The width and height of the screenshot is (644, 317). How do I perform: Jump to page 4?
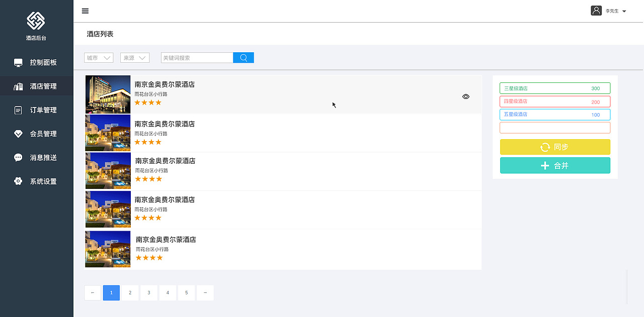168,293
